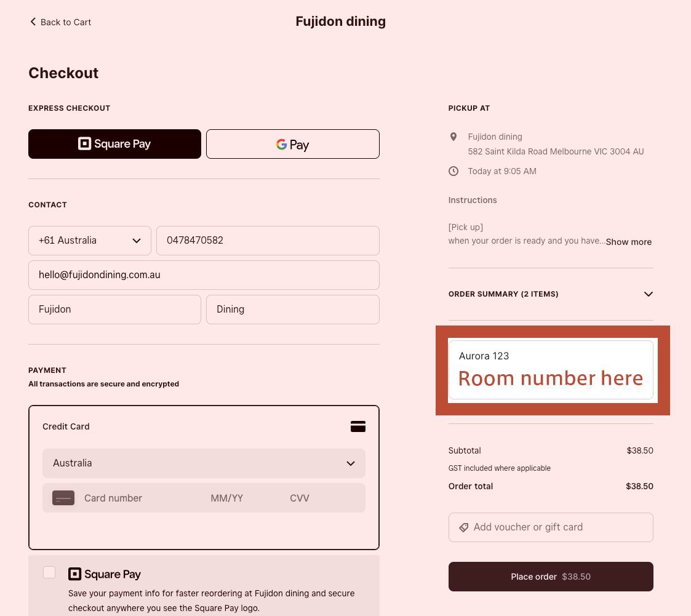The width and height of the screenshot is (691, 616).
Task: Click the phone number input field
Action: pos(268,241)
